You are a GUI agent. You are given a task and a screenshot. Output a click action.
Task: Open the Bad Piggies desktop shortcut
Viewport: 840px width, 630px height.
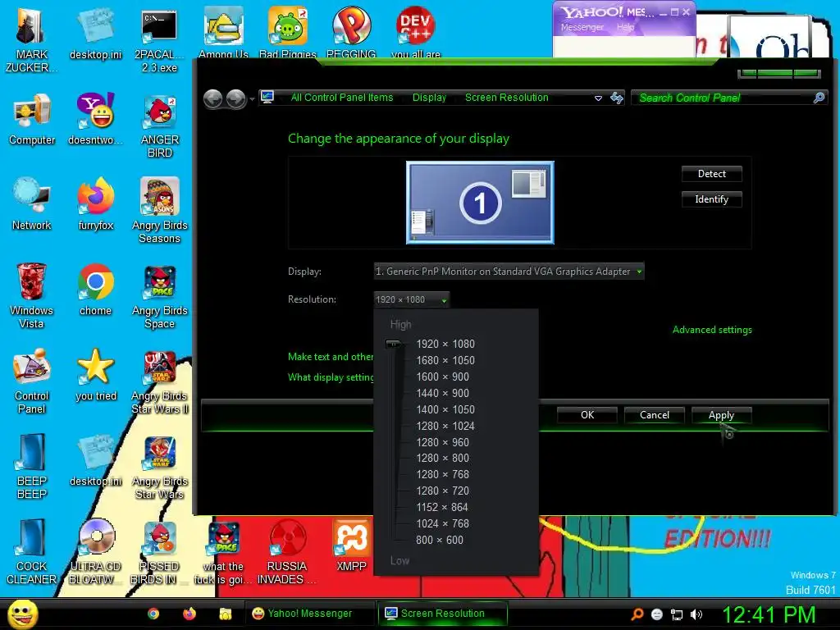pyautogui.click(x=288, y=32)
